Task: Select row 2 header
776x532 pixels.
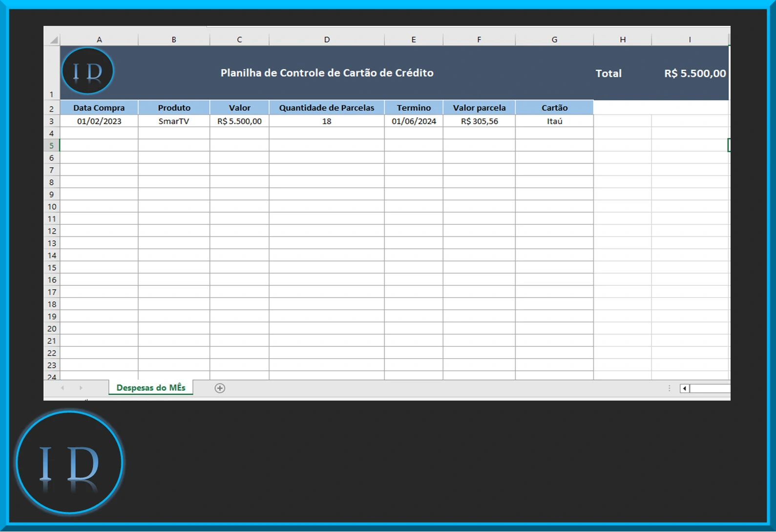Action: pos(52,108)
